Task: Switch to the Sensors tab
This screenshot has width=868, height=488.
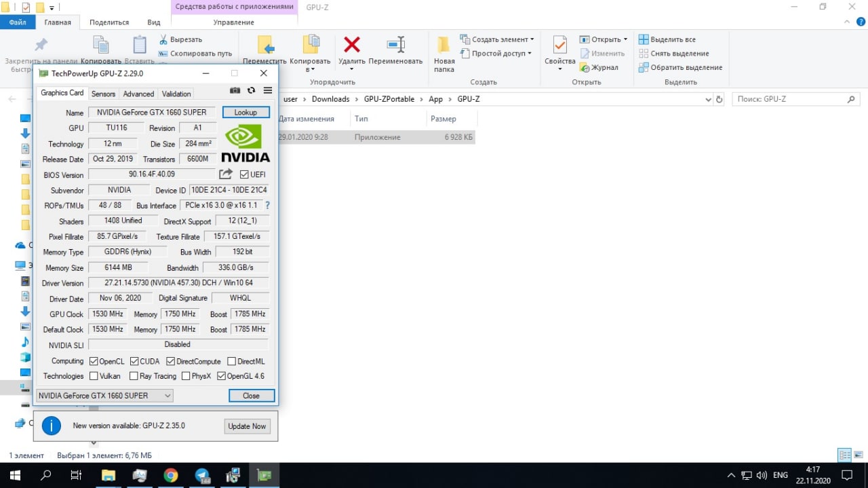Action: tap(103, 94)
